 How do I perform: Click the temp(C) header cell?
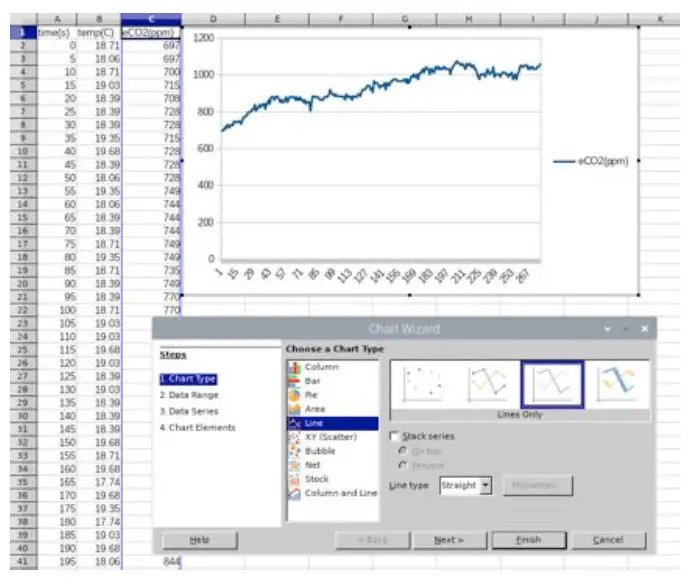point(99,33)
